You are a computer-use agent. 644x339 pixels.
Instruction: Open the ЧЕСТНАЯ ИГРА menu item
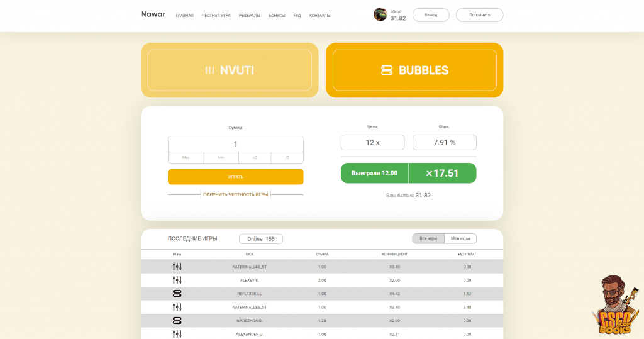[216, 16]
